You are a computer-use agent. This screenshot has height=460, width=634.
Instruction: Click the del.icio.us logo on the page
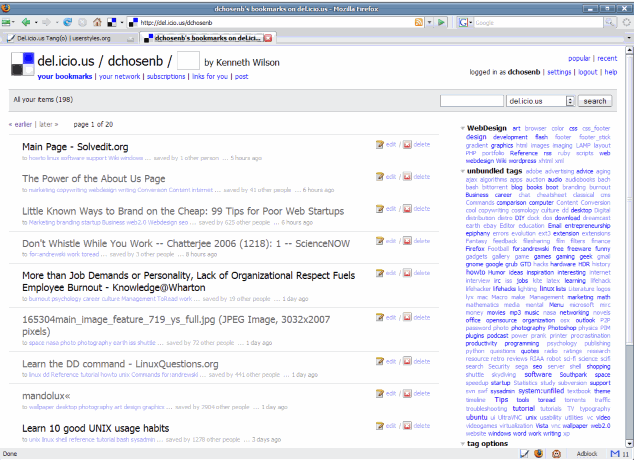tap(22, 64)
